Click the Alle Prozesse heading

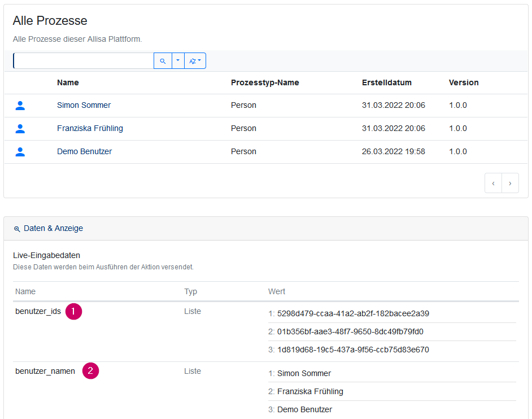tap(50, 21)
